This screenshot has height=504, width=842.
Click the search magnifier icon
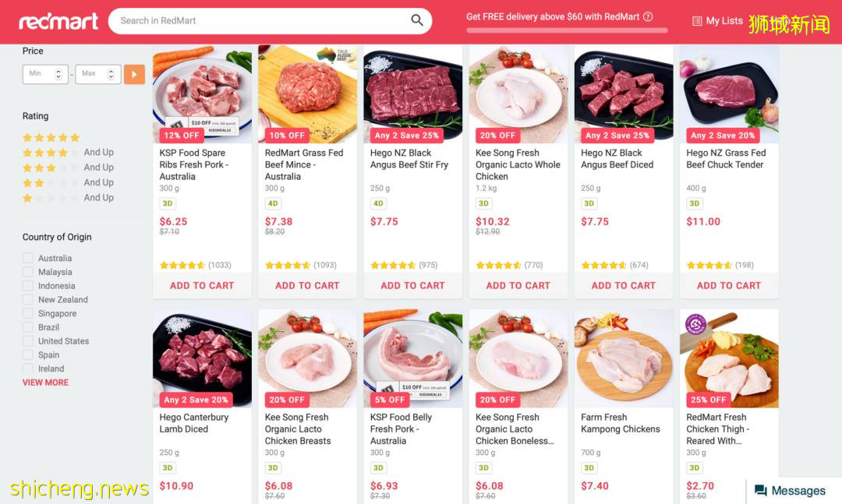point(416,20)
